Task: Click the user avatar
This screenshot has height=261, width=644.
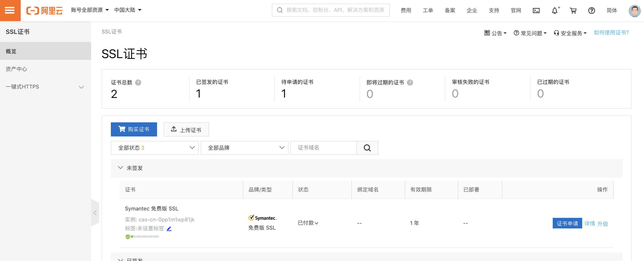Action: point(634,11)
